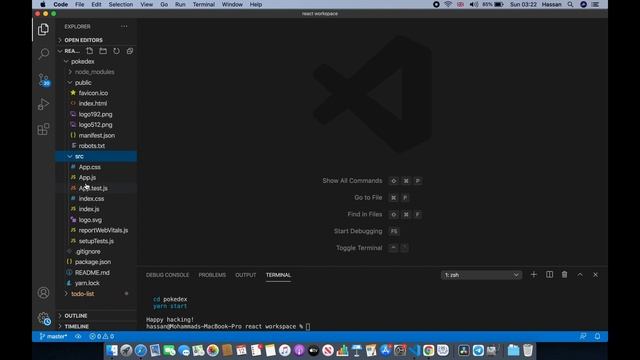
Task: Open the File menu
Action: (x=80, y=4)
